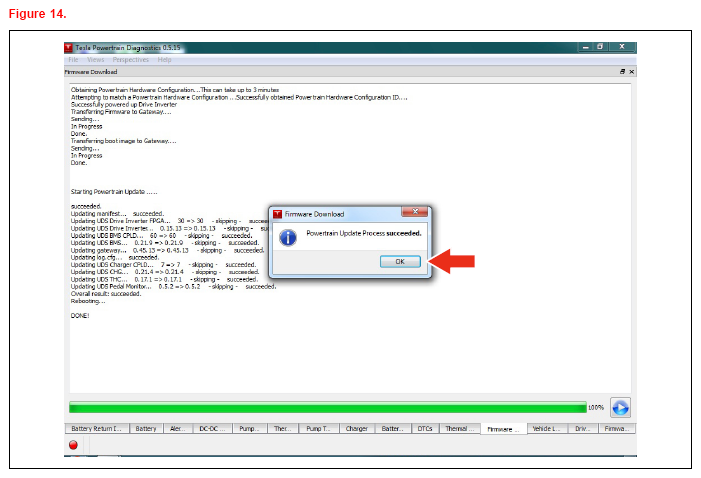Click the "Rebooting..." log line
Viewport: 701px width, 478px height.
88,301
